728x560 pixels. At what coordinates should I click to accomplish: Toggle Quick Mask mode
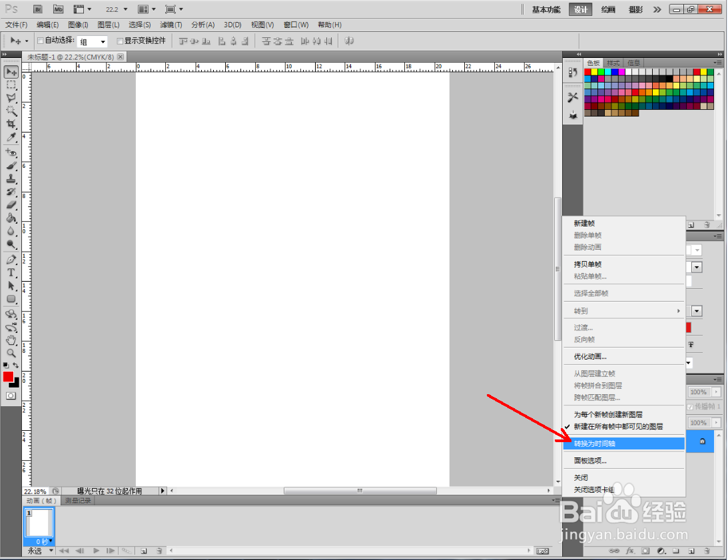click(x=11, y=396)
